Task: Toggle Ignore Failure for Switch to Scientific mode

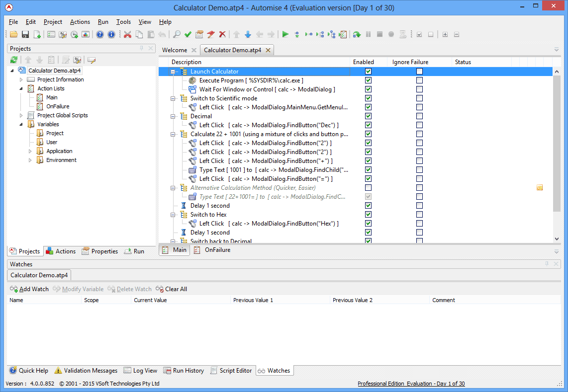Action: click(x=419, y=98)
